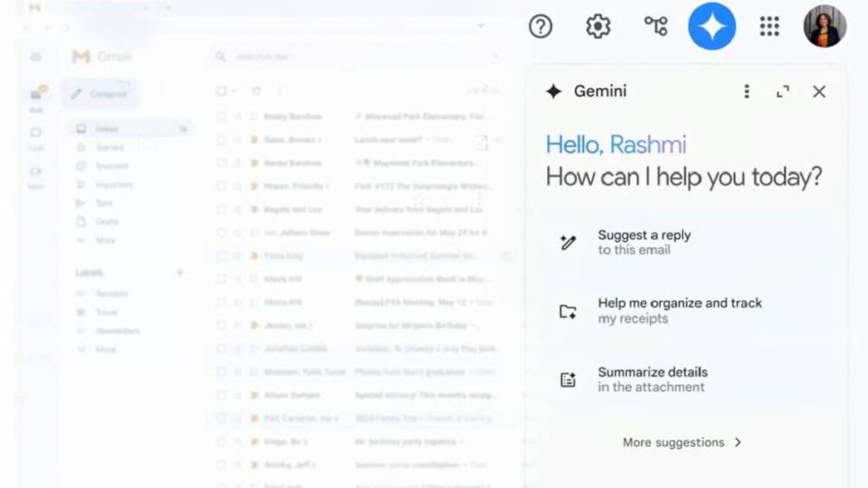This screenshot has height=488, width=868.
Task: Tick the select-all emails checkbox
Action: click(221, 91)
